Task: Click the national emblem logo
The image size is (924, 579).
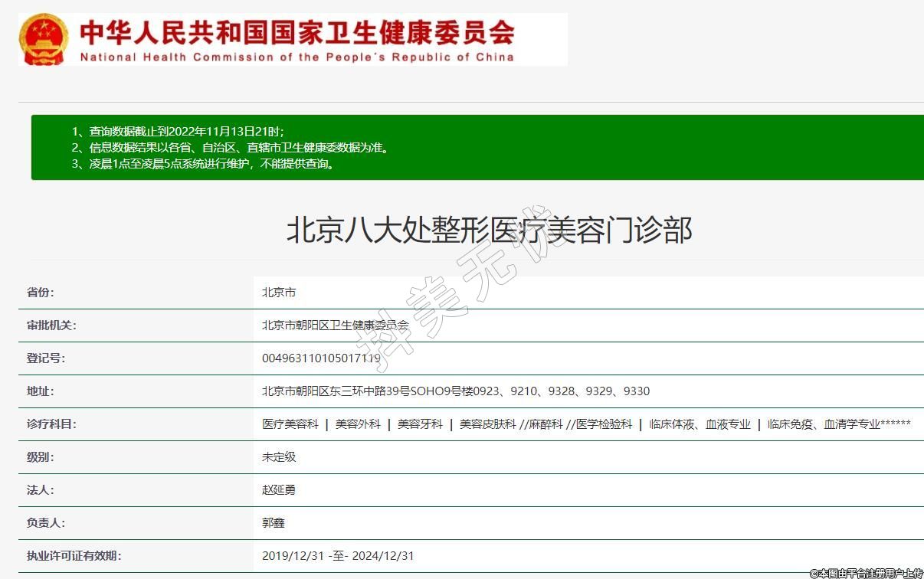Action: (43, 39)
